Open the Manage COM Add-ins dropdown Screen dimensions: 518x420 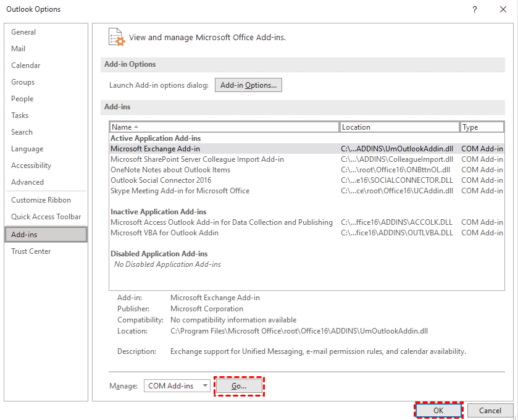(177, 385)
